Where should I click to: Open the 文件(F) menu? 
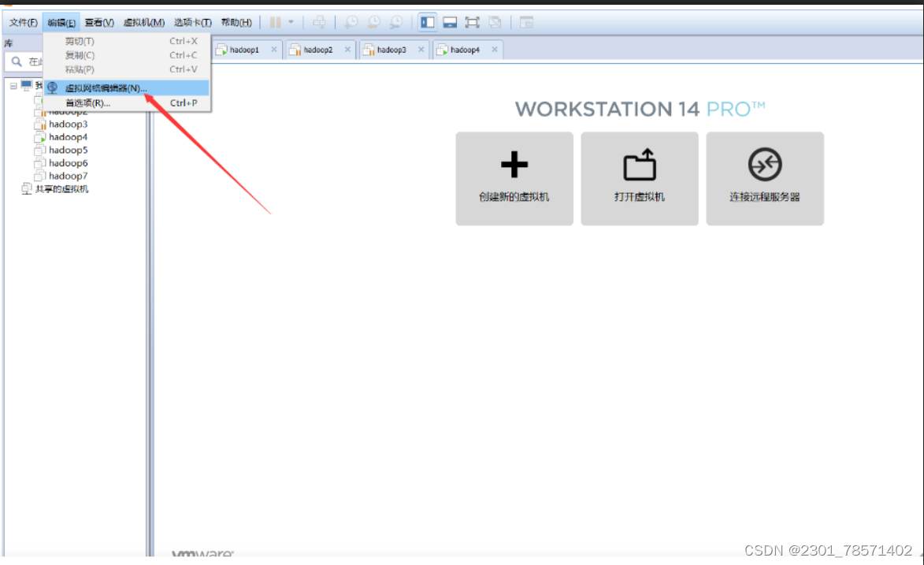[x=24, y=22]
